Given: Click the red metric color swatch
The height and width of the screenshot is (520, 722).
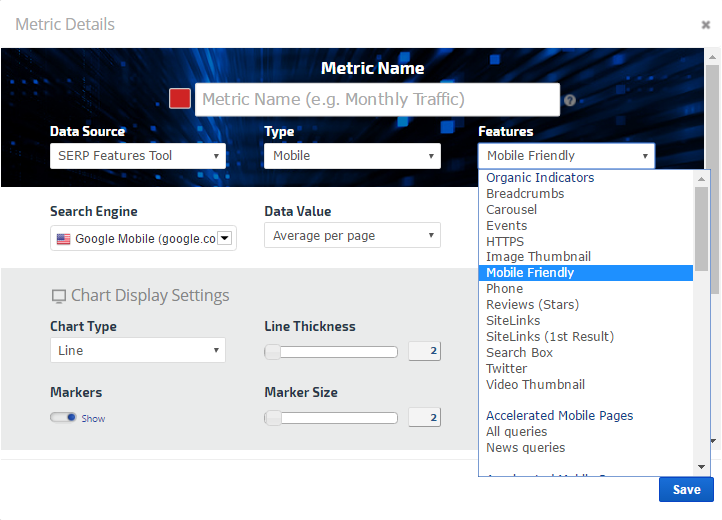Looking at the screenshot, I should tap(180, 99).
